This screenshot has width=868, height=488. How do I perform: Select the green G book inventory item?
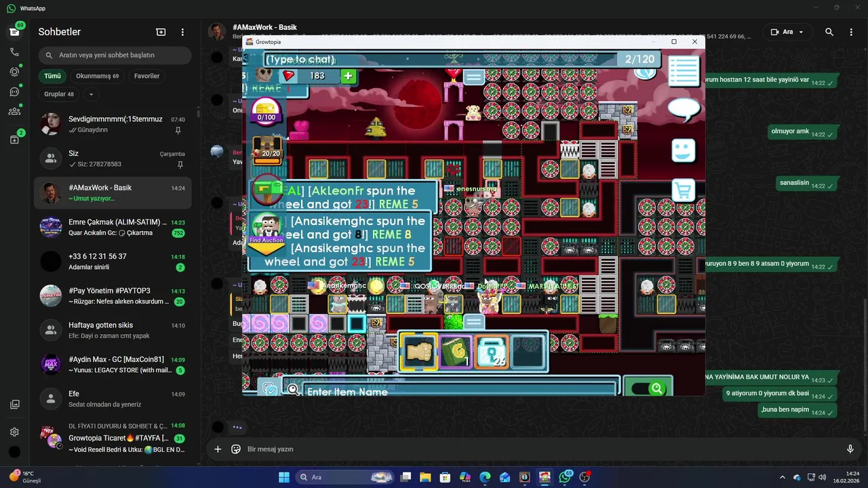(x=456, y=352)
